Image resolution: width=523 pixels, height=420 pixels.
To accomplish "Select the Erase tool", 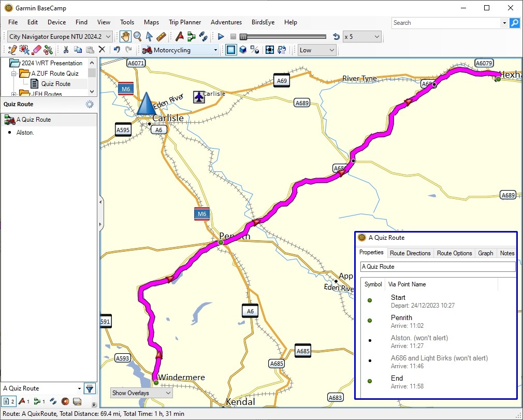I will click(x=36, y=50).
